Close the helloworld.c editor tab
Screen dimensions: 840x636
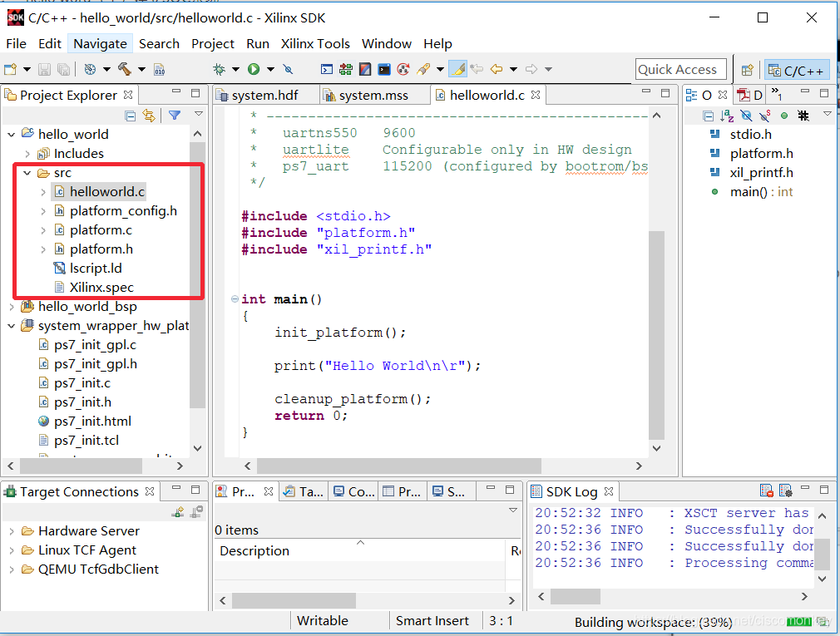point(535,95)
